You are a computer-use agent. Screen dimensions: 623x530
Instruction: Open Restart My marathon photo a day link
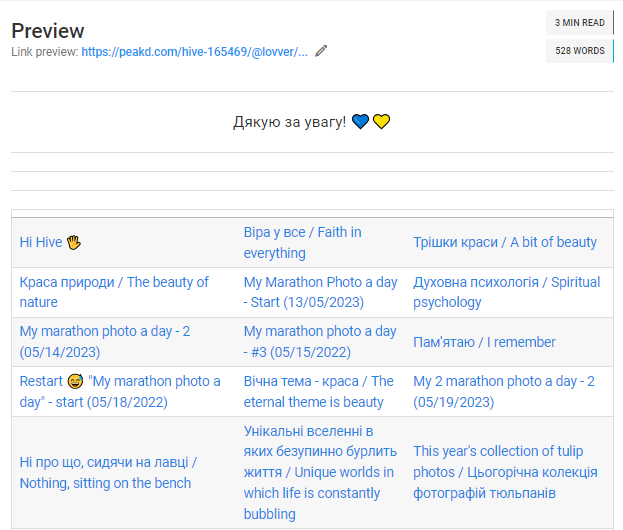120,391
